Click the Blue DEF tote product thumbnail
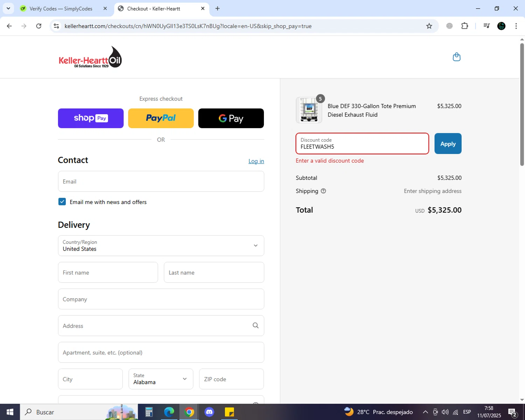 [309, 110]
